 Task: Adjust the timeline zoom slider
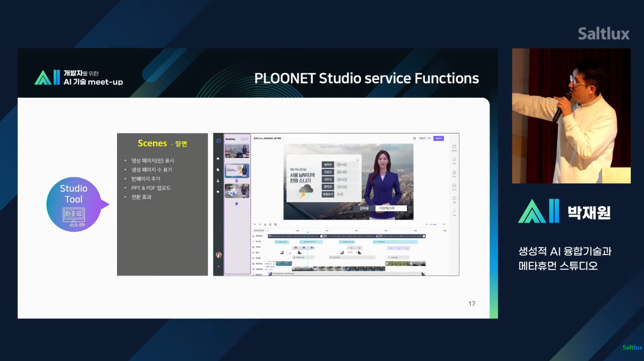[x=433, y=225]
